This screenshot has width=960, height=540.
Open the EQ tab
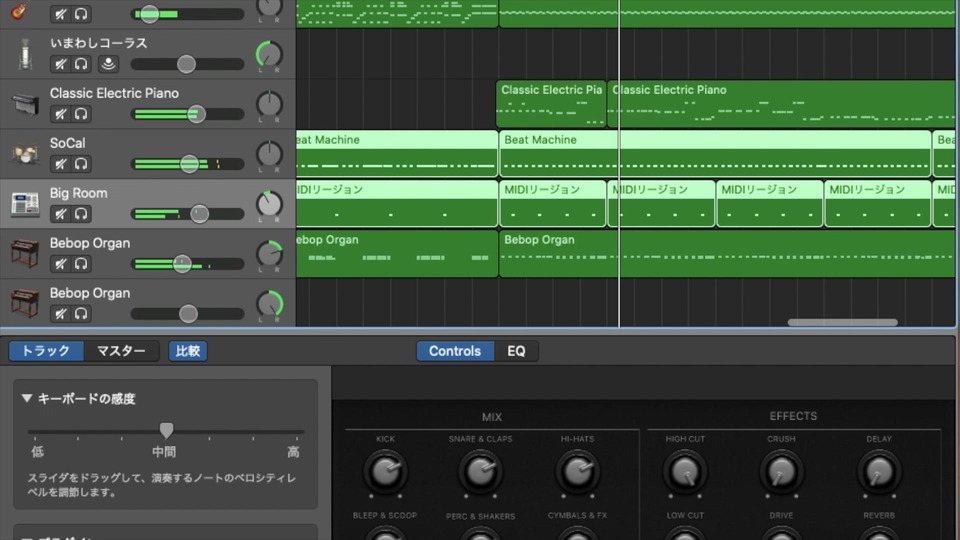click(x=516, y=351)
